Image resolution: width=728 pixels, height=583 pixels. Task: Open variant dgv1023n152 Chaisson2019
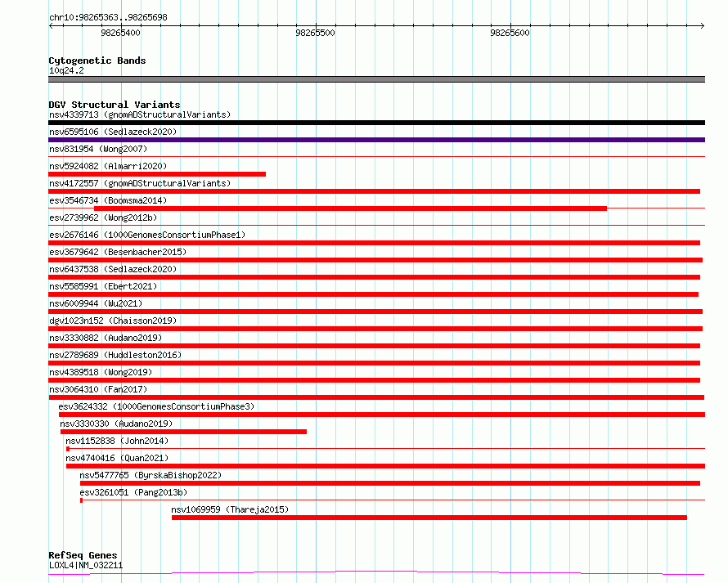(x=113, y=321)
